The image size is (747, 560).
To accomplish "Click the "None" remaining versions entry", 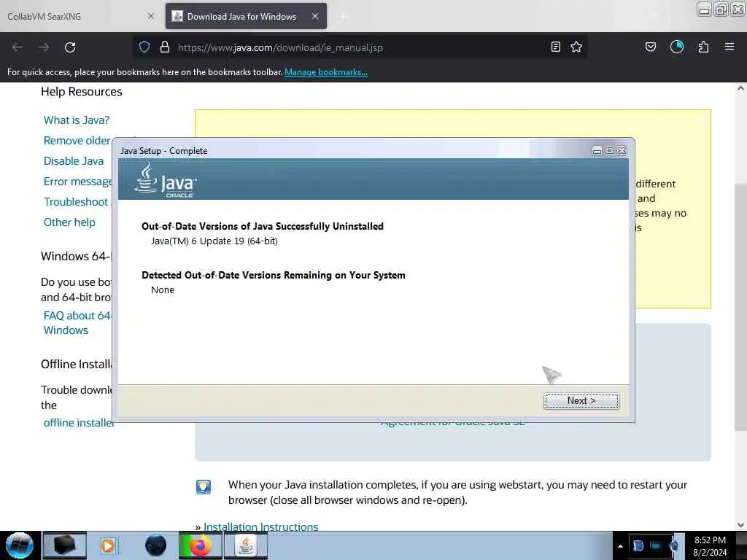I will point(163,290).
